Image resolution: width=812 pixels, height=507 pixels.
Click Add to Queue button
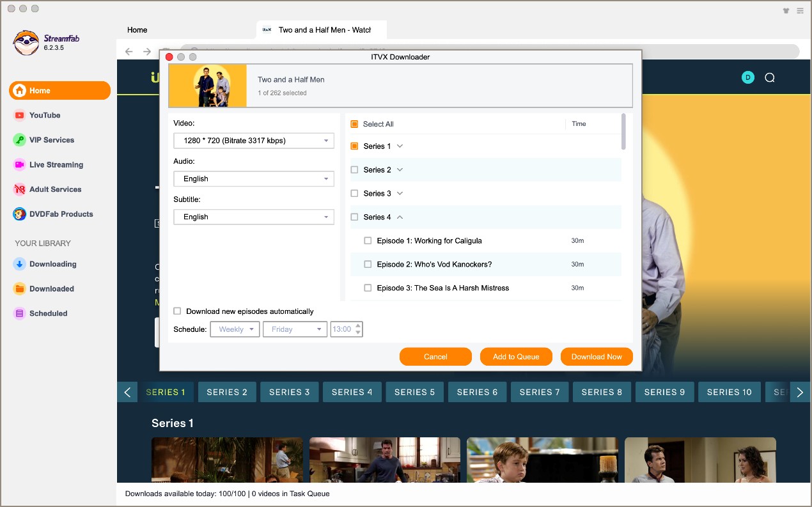516,357
